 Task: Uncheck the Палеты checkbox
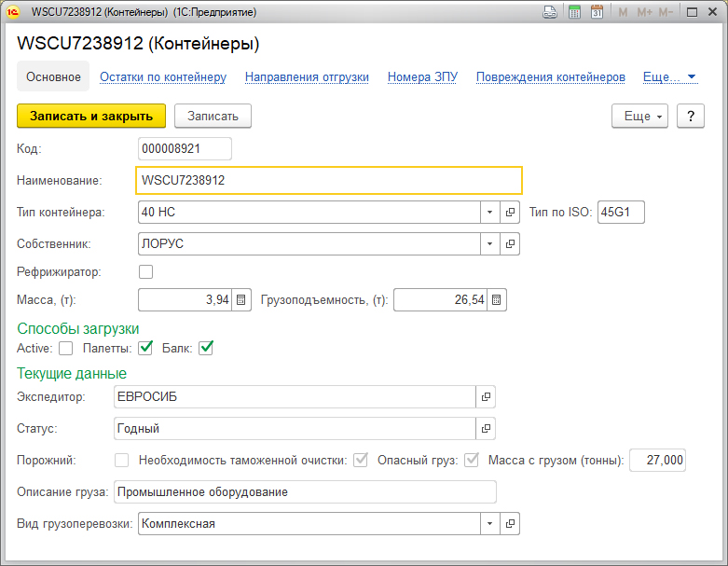[145, 348]
